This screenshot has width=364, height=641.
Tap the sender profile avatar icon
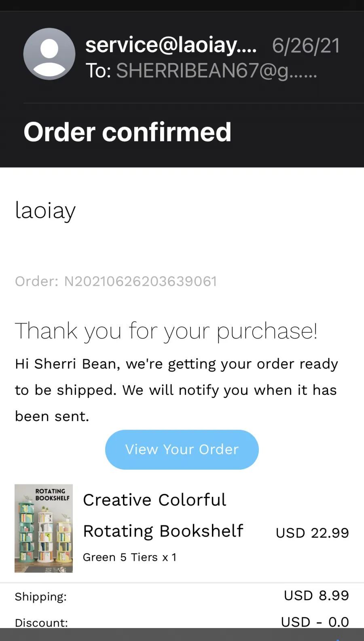click(x=49, y=54)
